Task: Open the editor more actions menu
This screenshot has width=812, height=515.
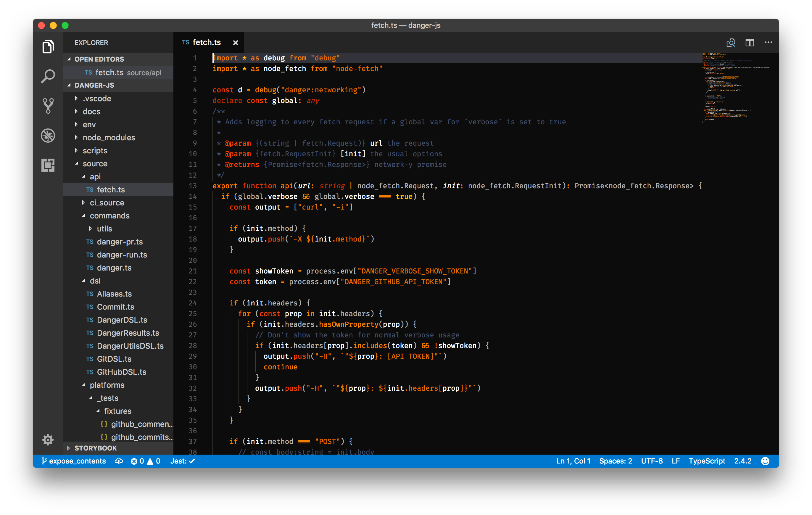Action: coord(768,43)
